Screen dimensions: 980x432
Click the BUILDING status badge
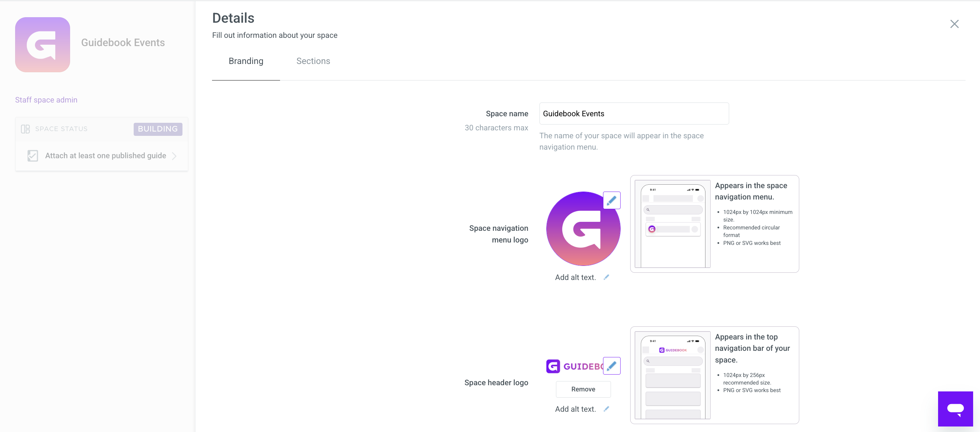coord(158,129)
